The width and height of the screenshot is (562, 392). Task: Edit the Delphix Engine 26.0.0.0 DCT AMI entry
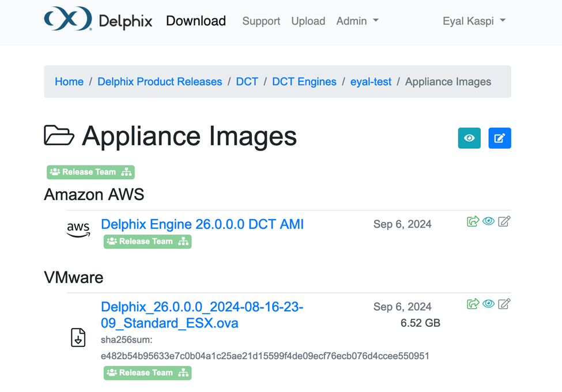tap(504, 221)
